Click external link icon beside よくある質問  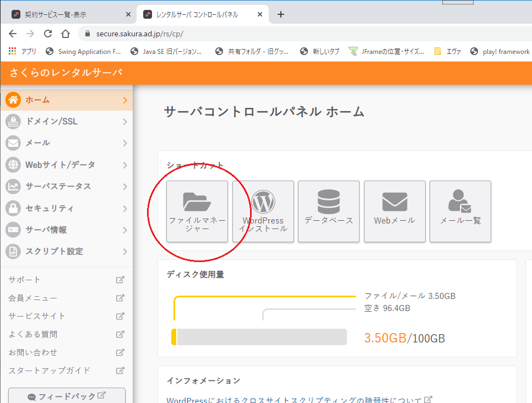[120, 334]
